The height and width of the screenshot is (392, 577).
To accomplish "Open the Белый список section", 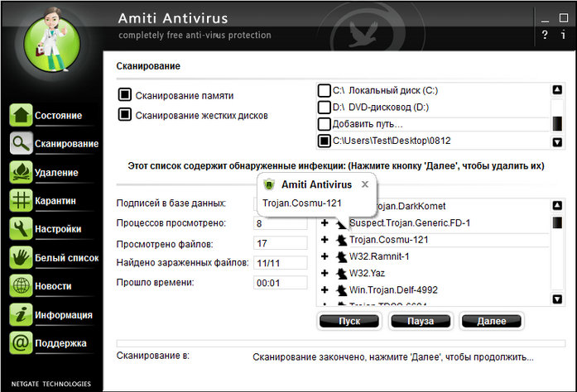I will pyautogui.click(x=66, y=258).
